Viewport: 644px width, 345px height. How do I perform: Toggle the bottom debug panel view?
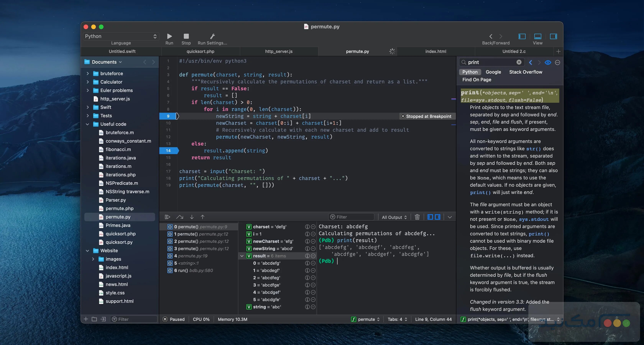point(537,36)
